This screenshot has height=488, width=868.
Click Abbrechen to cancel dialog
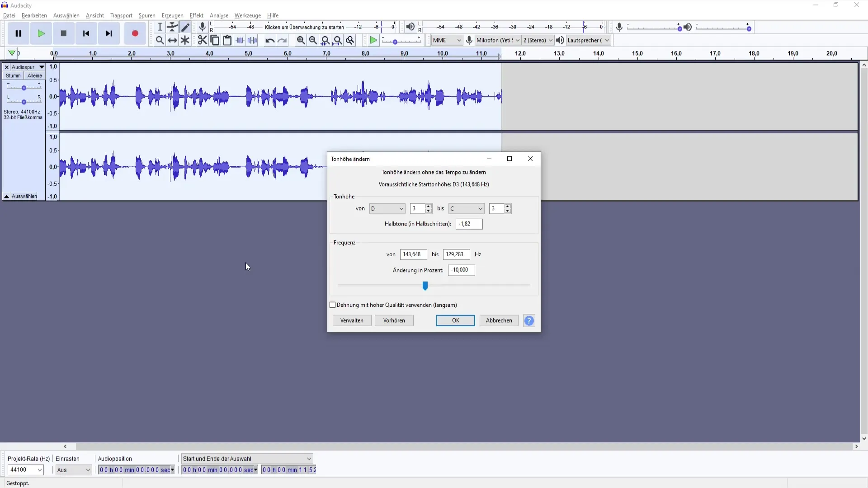pos(499,320)
